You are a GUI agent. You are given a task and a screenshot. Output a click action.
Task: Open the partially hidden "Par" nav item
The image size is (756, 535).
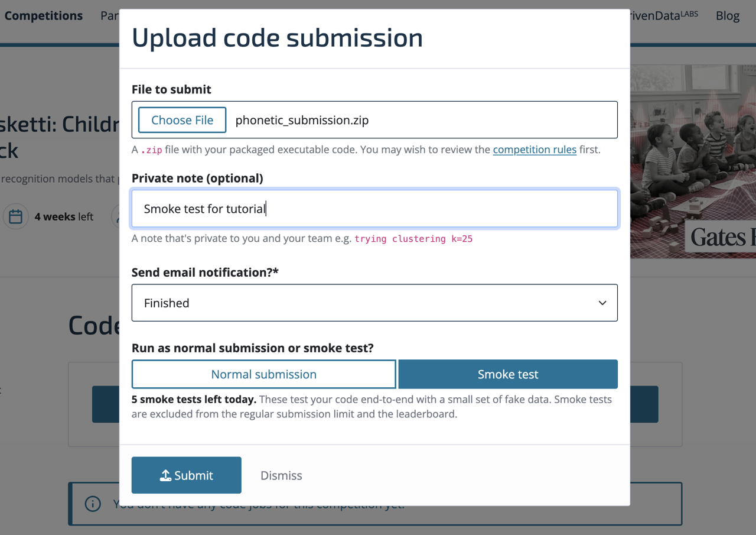click(110, 16)
